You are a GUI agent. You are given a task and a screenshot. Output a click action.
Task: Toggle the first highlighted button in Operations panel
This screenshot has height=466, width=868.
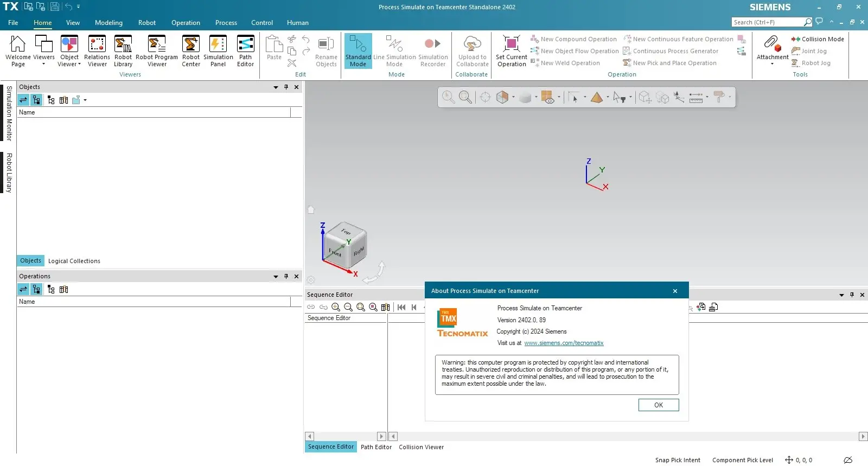click(23, 289)
